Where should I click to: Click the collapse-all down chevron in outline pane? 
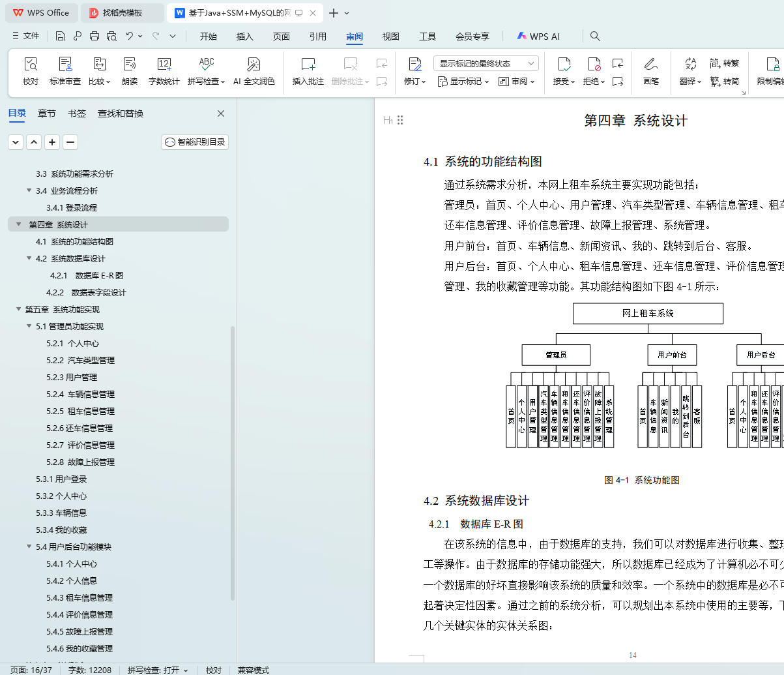click(16, 142)
